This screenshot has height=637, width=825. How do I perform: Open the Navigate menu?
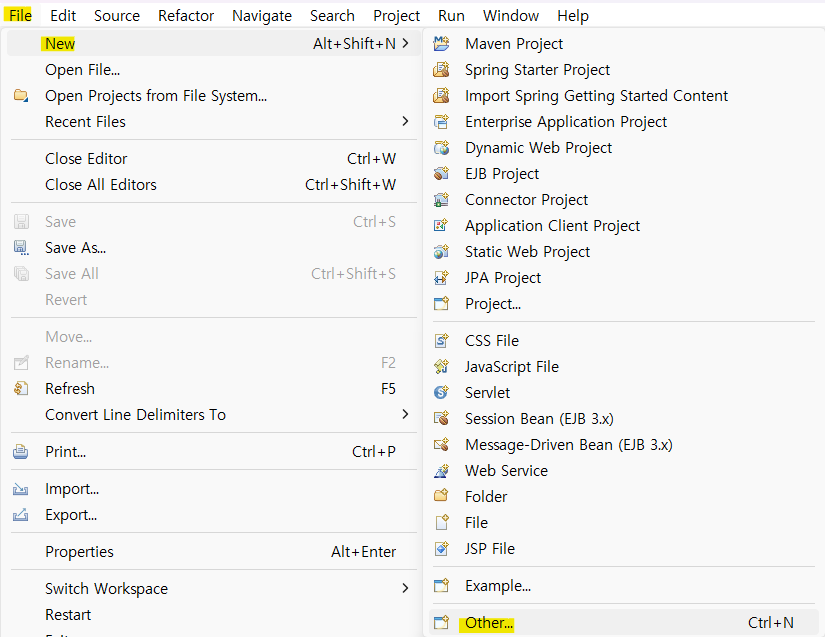pos(262,16)
